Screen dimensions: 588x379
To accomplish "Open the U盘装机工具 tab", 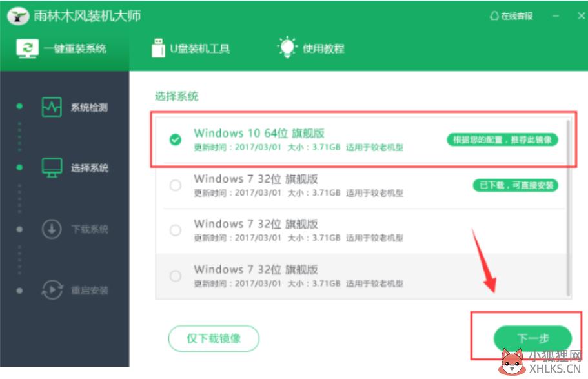I will [190, 48].
